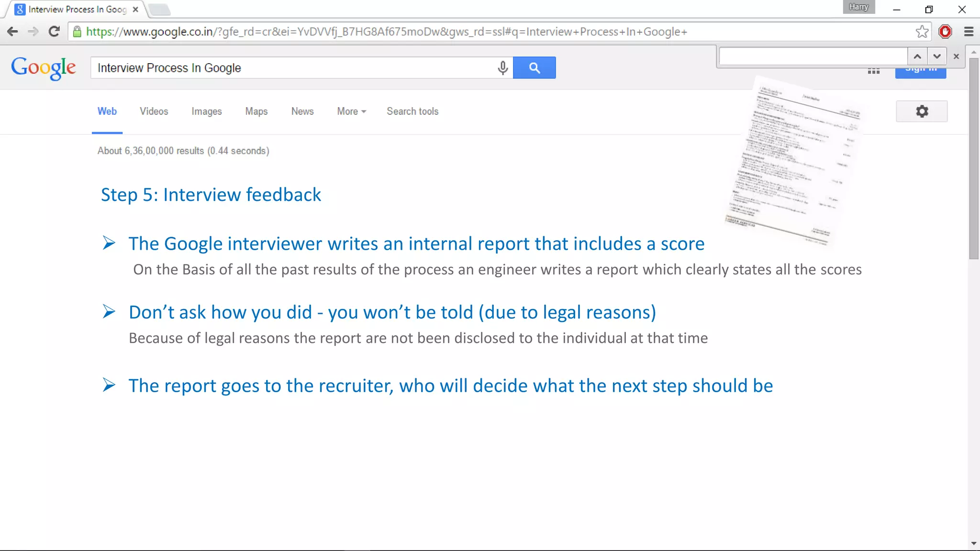The image size is (980, 551).
Task: Click the blue search magnifier button
Action: [535, 68]
